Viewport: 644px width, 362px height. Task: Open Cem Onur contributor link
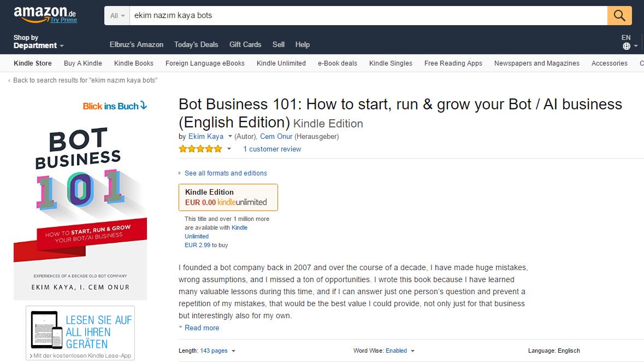click(x=276, y=137)
